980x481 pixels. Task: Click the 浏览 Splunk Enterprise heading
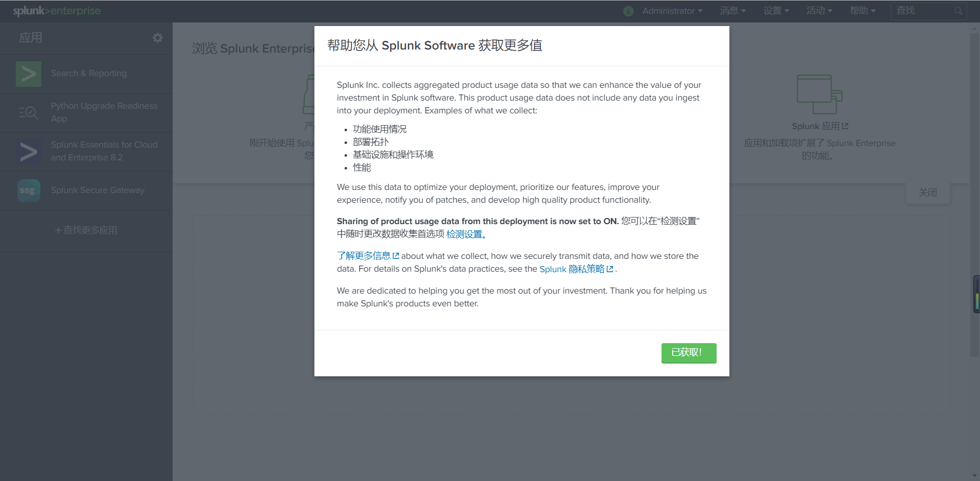tap(253, 49)
